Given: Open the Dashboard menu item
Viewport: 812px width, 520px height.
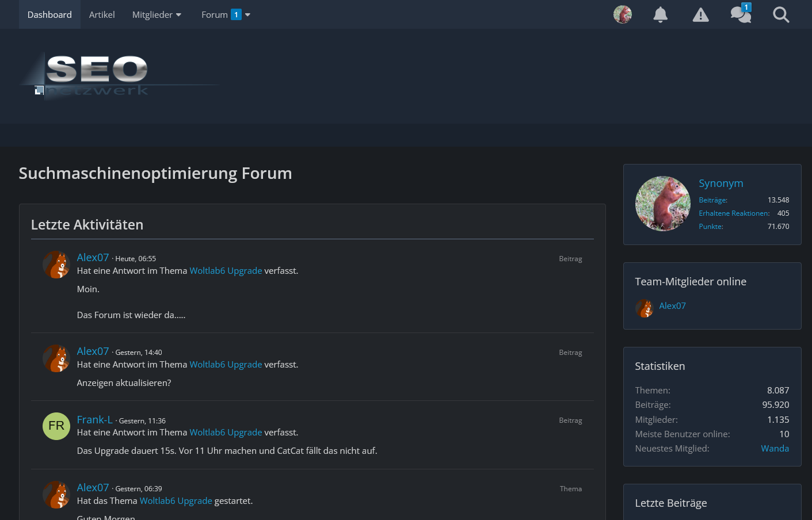Looking at the screenshot, I should [x=49, y=15].
